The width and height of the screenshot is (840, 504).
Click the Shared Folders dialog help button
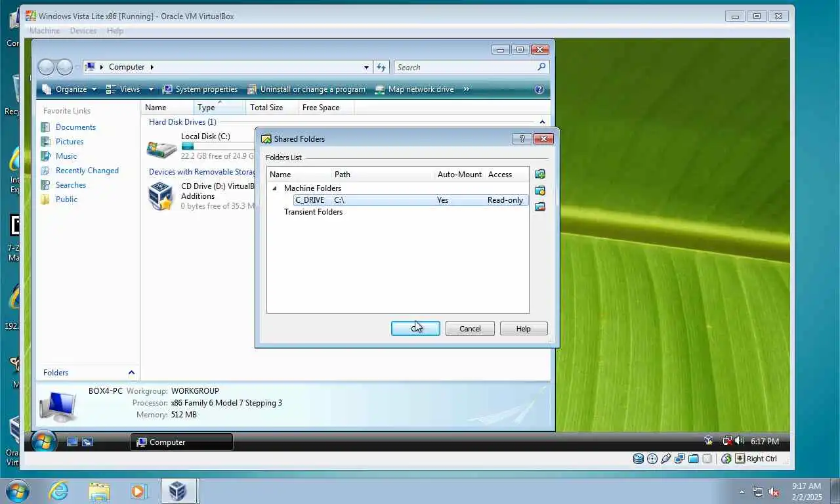tap(522, 138)
